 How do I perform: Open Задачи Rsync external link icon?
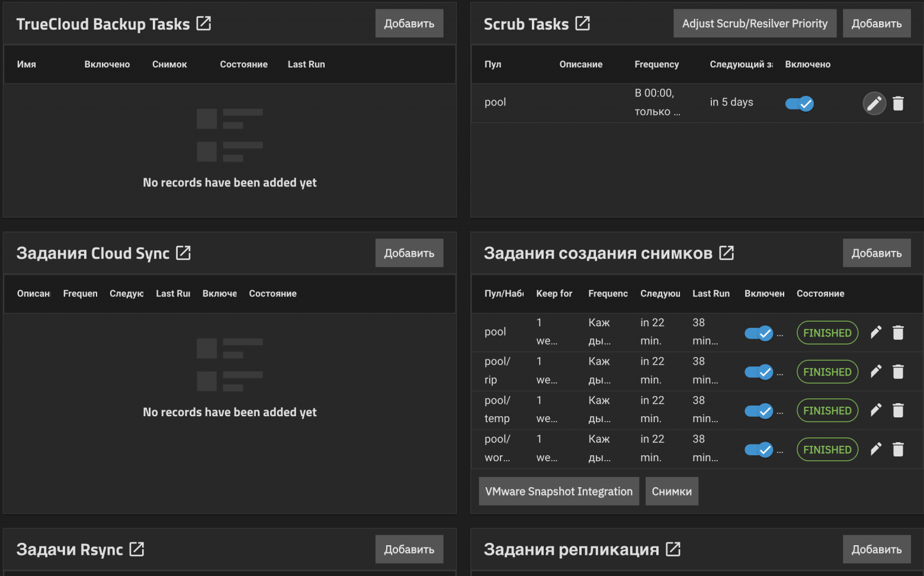coord(137,549)
